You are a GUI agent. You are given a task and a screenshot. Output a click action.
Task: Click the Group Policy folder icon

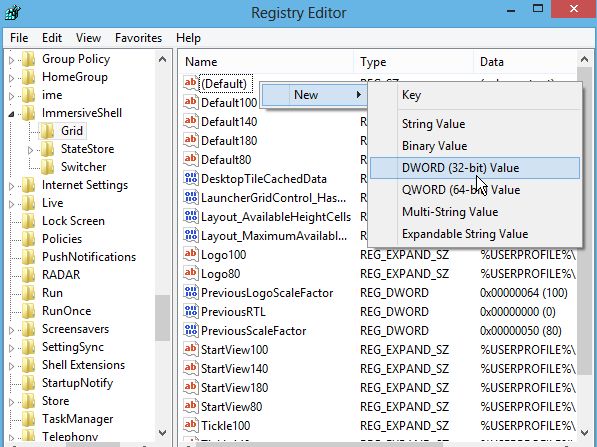coord(29,59)
